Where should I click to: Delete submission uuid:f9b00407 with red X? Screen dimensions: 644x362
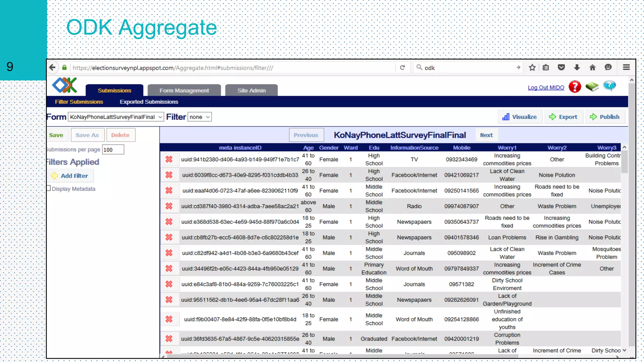coord(169,319)
